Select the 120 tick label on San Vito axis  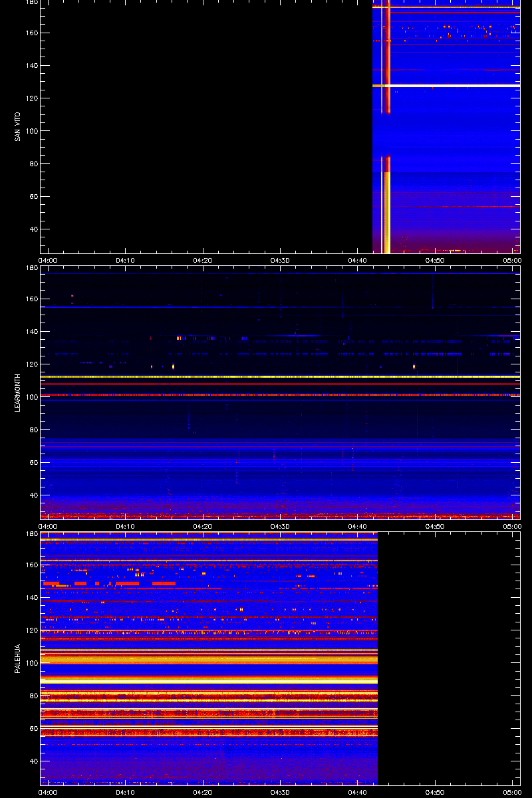click(31, 98)
